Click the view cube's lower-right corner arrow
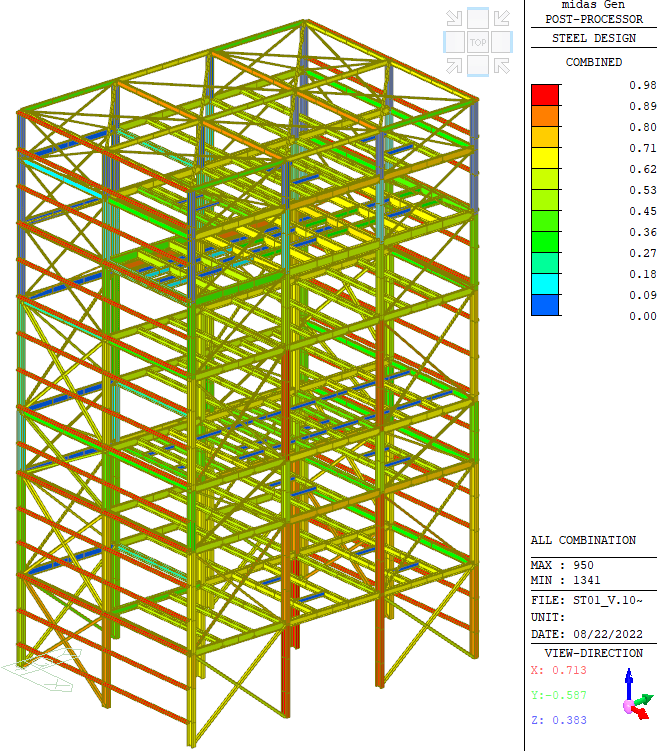Image resolution: width=663 pixels, height=751 pixels. [502, 66]
